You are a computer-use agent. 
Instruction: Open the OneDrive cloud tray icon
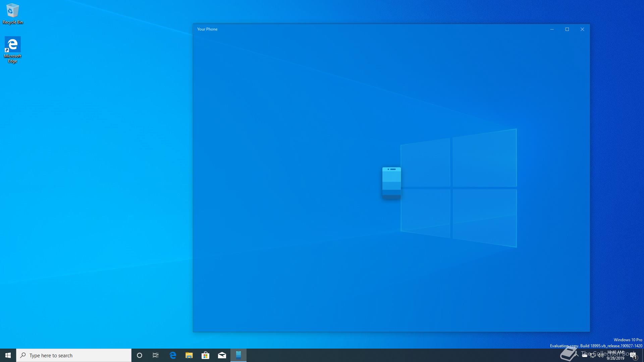[x=585, y=355]
